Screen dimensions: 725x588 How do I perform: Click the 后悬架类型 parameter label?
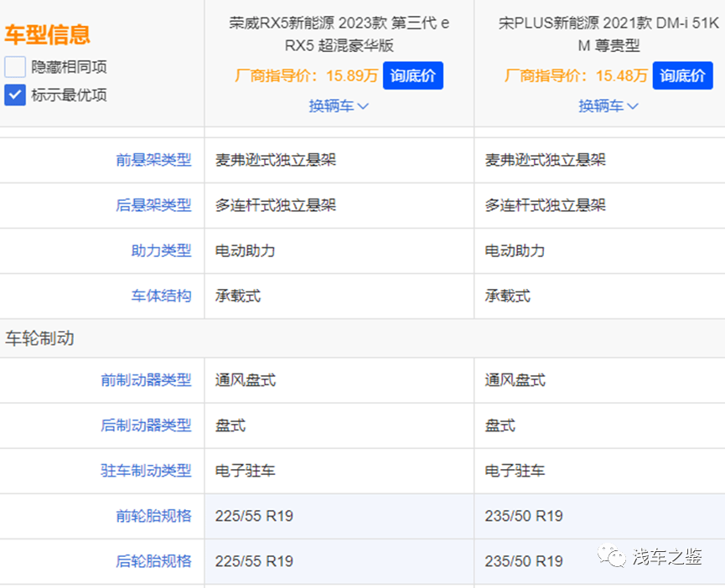click(x=153, y=205)
